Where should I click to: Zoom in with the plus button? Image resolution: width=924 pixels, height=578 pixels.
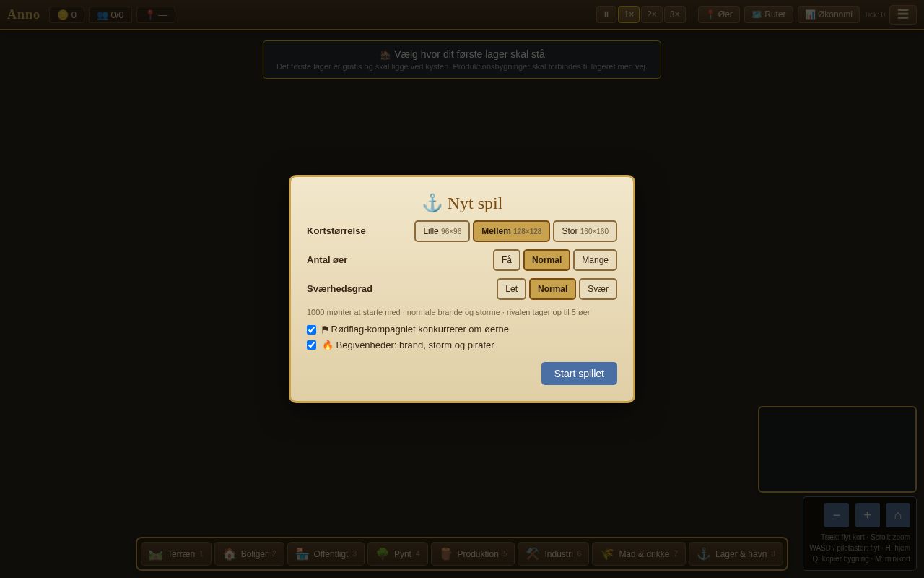click(x=868, y=515)
